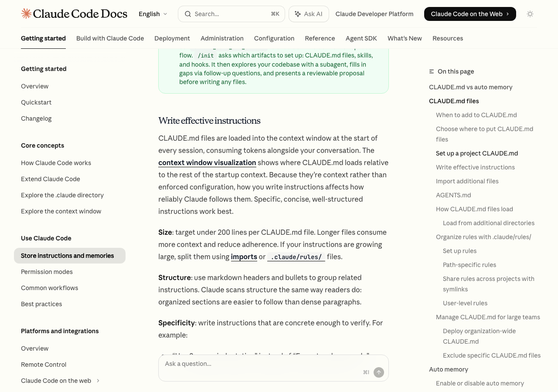558x392 pixels.
Task: Follow the imports link
Action: coord(244,257)
